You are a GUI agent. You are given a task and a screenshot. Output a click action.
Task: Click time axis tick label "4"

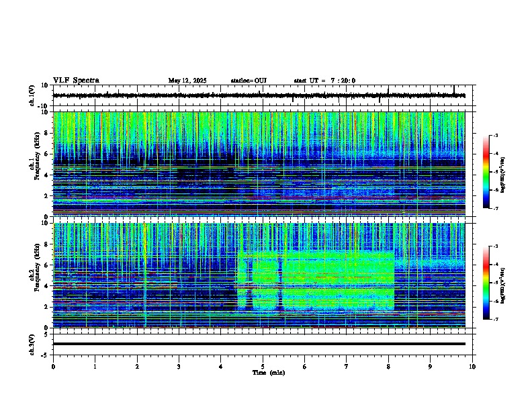(221, 367)
